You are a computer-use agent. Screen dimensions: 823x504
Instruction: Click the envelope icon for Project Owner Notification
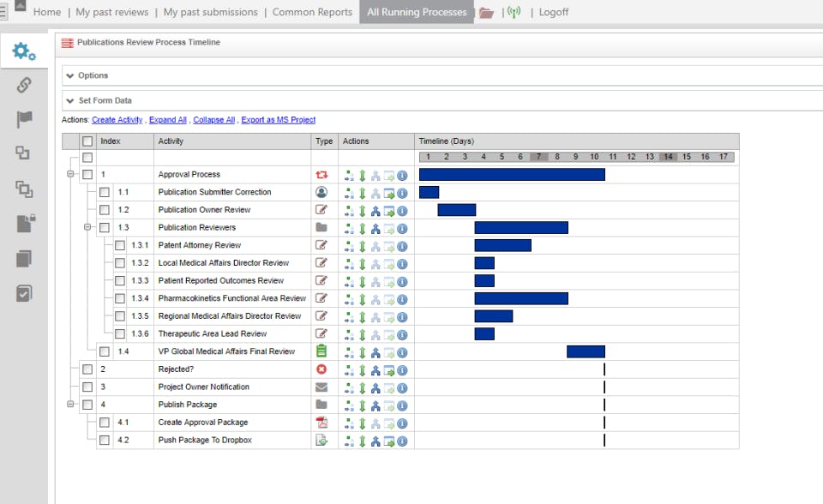click(321, 387)
